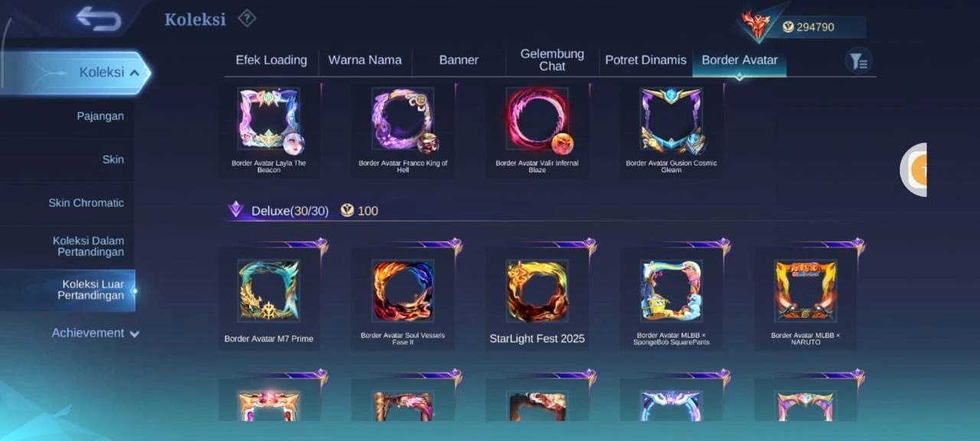
Task: Select Border Avatar M7 Prime
Action: click(x=269, y=297)
